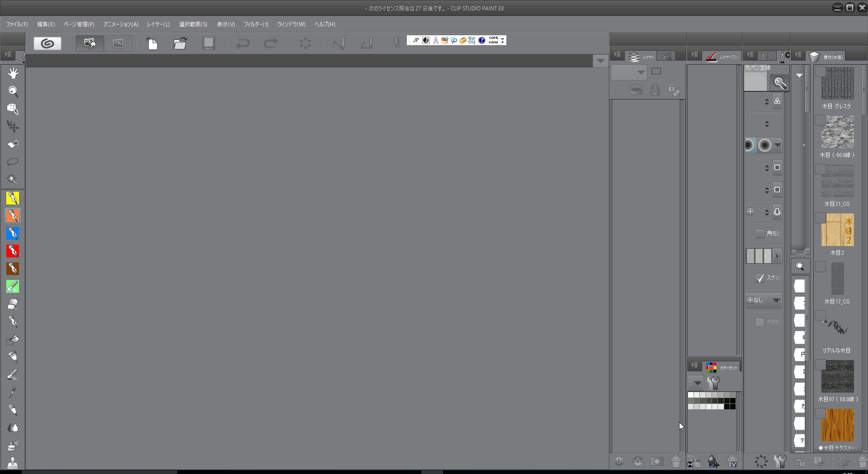Viewport: 868px width, 474px height.
Task: Select the Operation (3D object) tool
Action: 13,109
